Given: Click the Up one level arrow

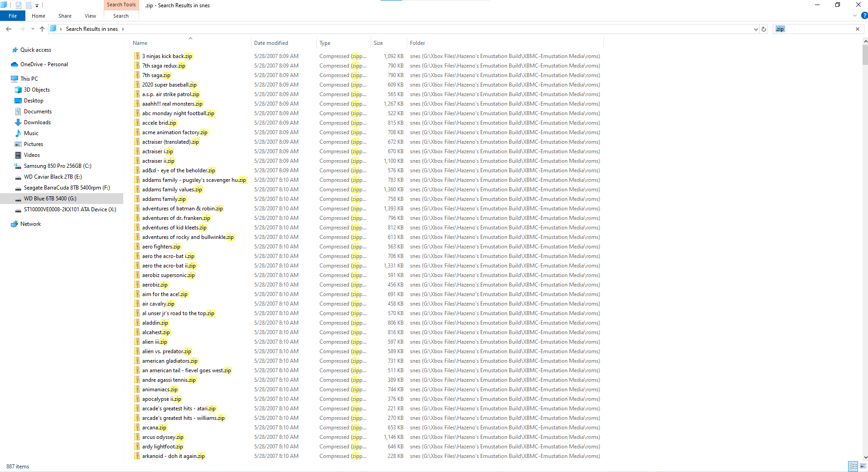Looking at the screenshot, I should 42,29.
